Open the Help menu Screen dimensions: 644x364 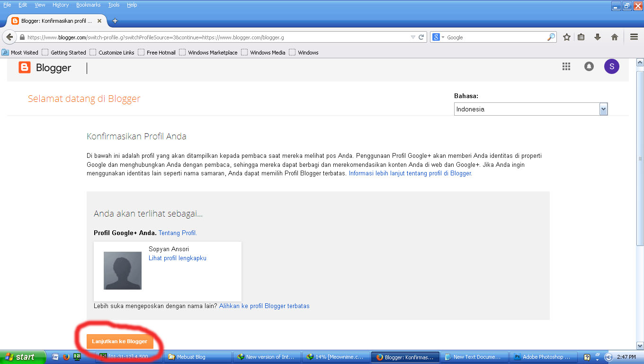click(132, 5)
